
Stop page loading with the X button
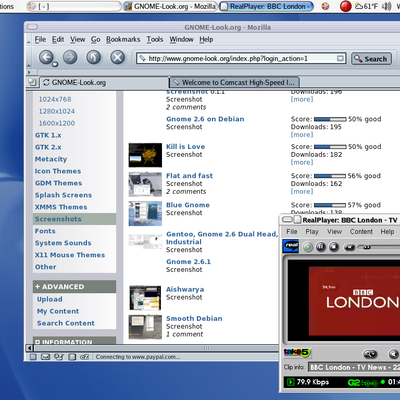117,57
